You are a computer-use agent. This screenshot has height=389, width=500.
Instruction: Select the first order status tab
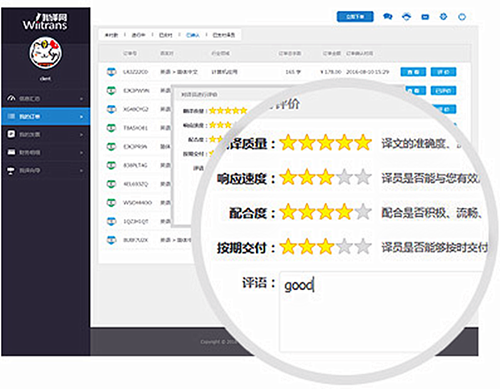click(111, 35)
